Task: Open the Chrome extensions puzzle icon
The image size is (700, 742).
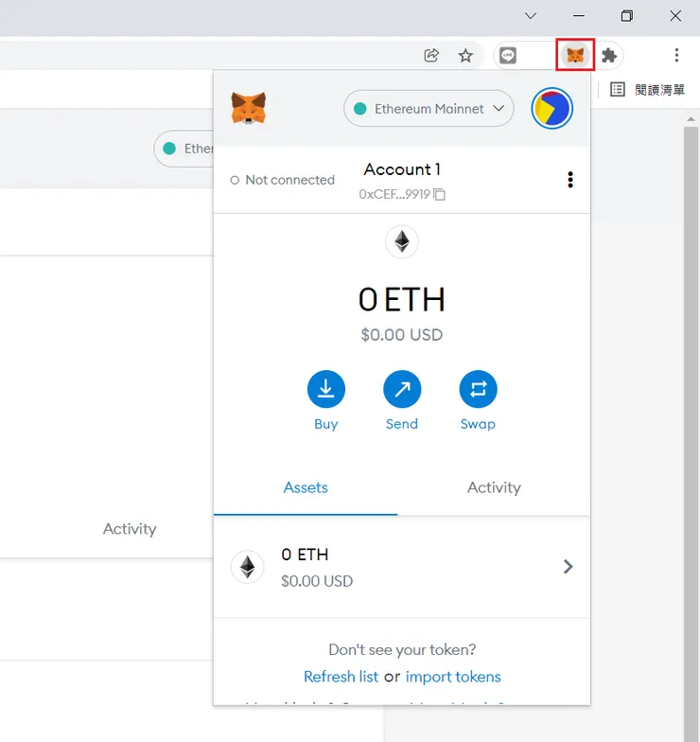Action: 609,56
